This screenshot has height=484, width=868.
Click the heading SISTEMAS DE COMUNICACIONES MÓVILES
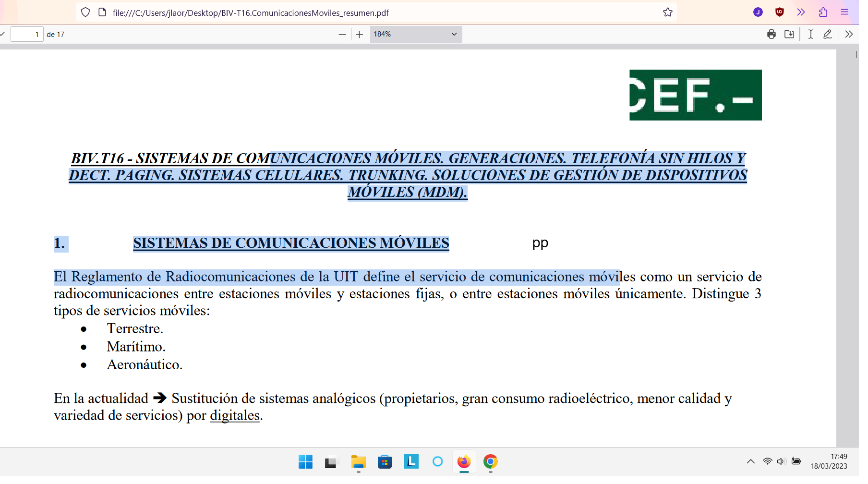[291, 243]
